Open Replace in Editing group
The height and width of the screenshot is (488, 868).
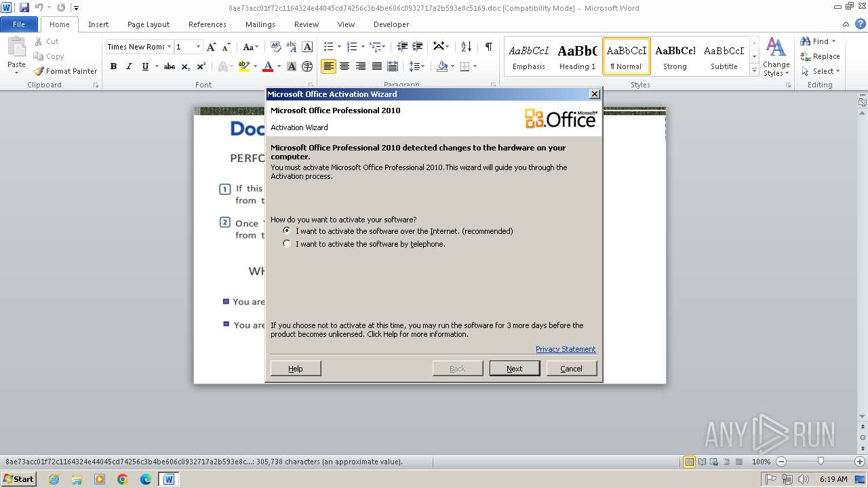click(x=821, y=56)
